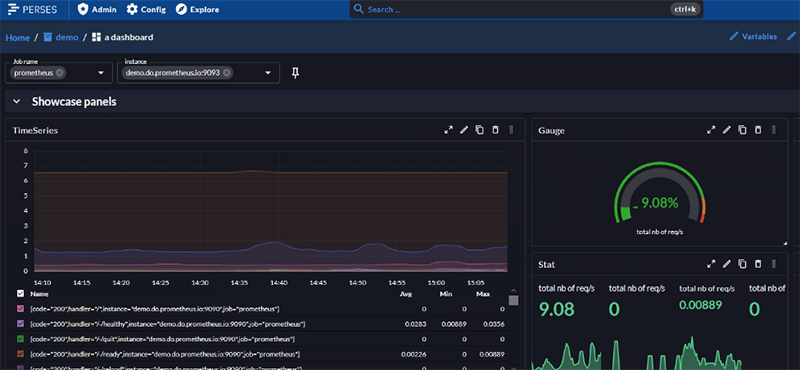Expand the Stat panel to full screen
The image size is (800, 370).
pos(711,264)
